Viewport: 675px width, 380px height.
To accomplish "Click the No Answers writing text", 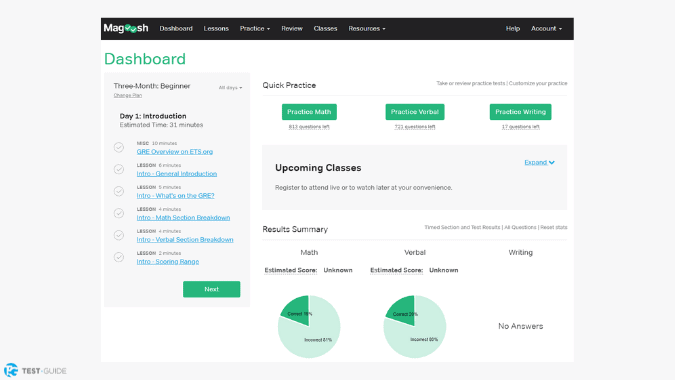I will coord(520,326).
